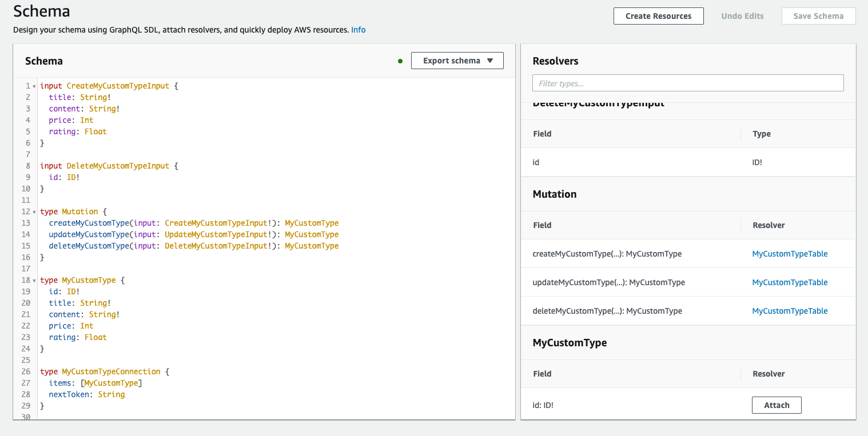The height and width of the screenshot is (436, 868).
Task: Click the id field under DeleteMyCustomTypeInput
Action: [536, 162]
